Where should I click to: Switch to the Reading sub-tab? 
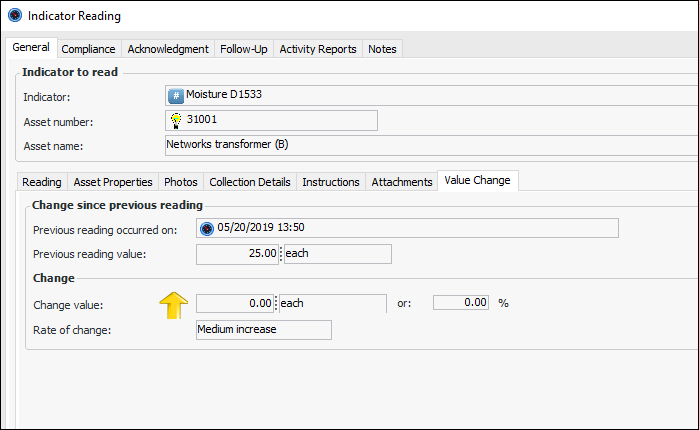point(42,182)
